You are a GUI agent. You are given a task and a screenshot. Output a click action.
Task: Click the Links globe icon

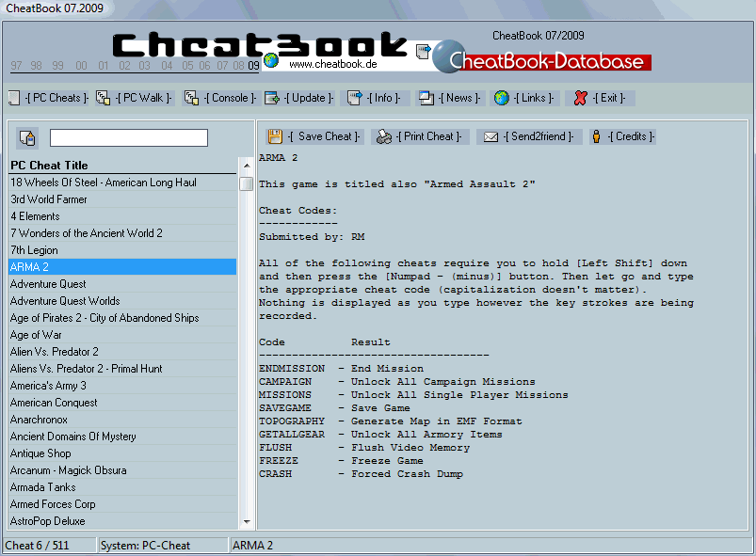click(502, 98)
